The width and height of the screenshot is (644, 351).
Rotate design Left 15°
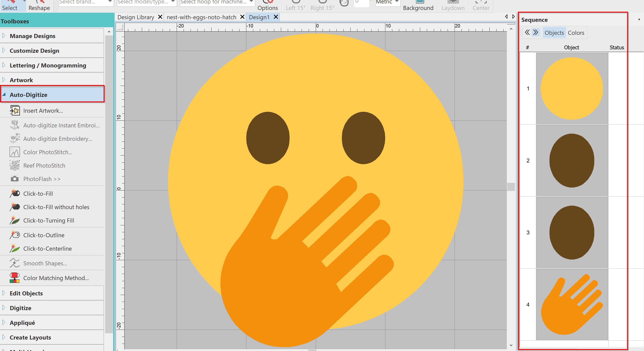(295, 5)
